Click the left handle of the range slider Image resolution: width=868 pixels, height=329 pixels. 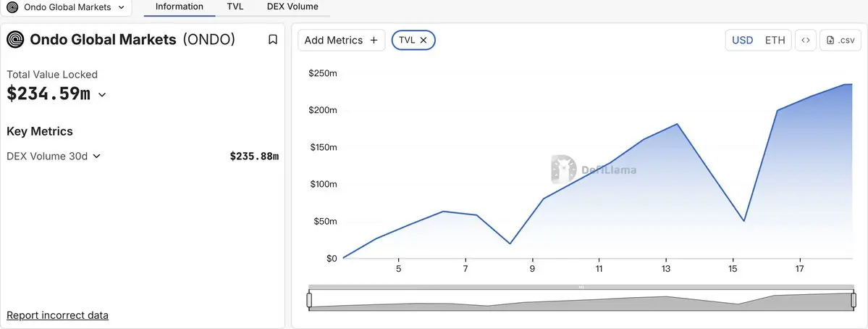309,300
